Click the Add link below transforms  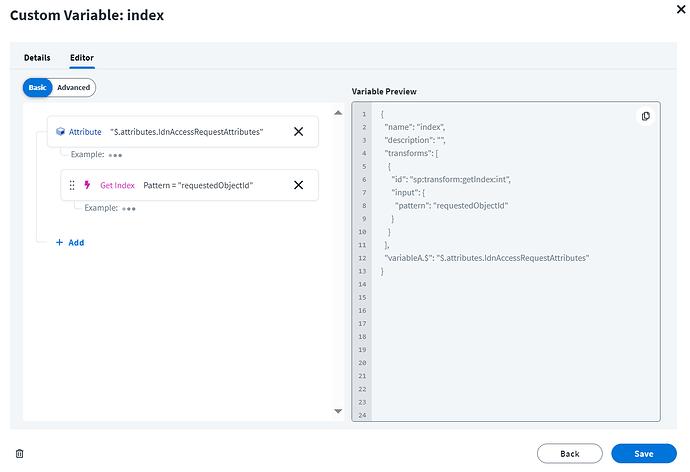[75, 242]
